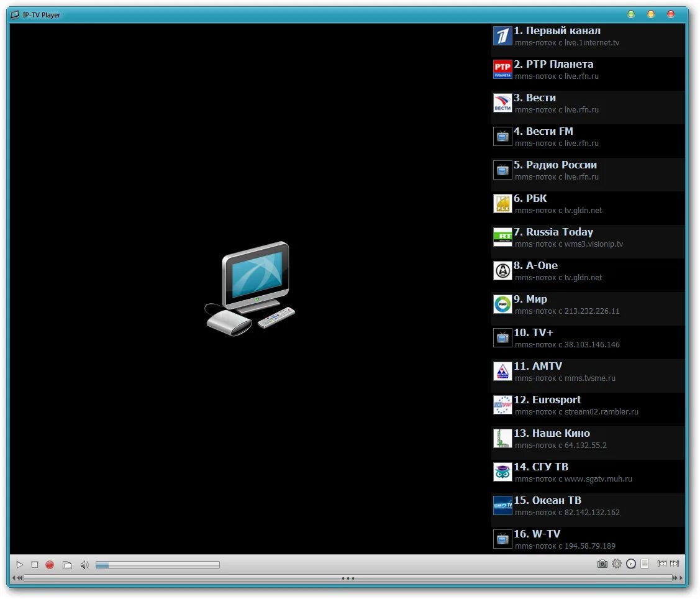Click the yellow window button in title bar
Image resolution: width=700 pixels, height=599 pixels.
[x=650, y=14]
